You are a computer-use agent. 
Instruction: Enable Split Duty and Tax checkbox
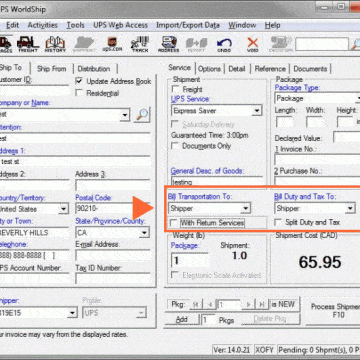[x=277, y=222]
